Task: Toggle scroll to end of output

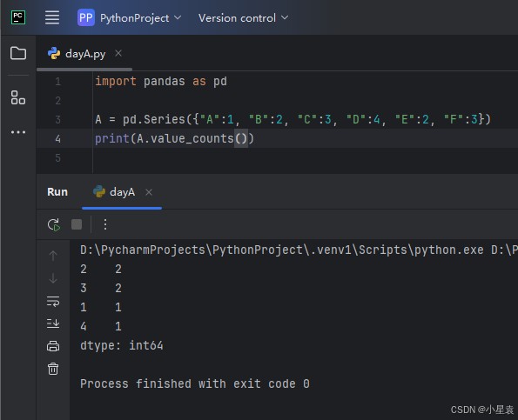Action: click(x=53, y=323)
